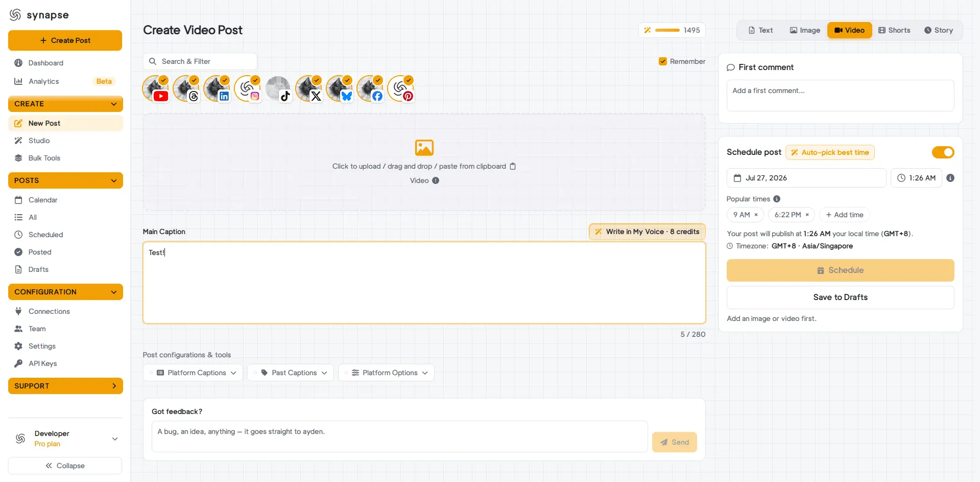The width and height of the screenshot is (980, 482).
Task: Click the Synapse logo icon
Action: pyautogui.click(x=15, y=15)
